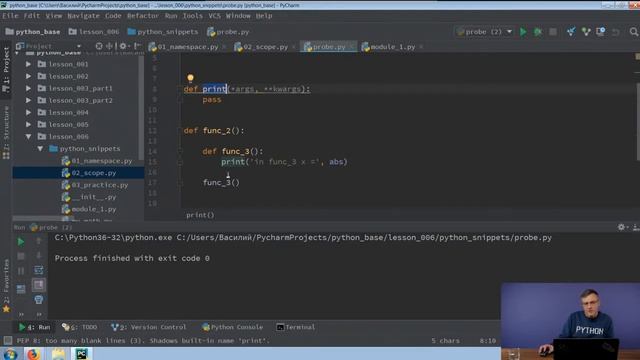Click the Structure side tool tab
Viewport: 640px width, 360px height.
(x=6, y=133)
